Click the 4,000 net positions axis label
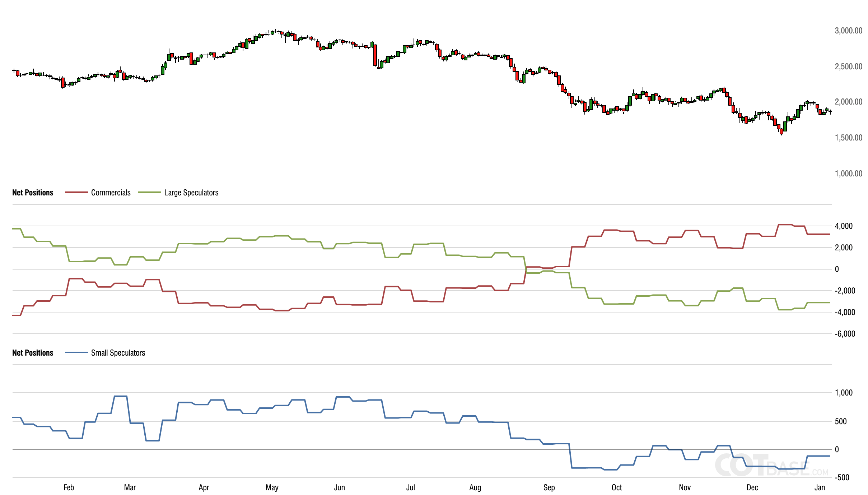The image size is (868, 495). click(844, 226)
